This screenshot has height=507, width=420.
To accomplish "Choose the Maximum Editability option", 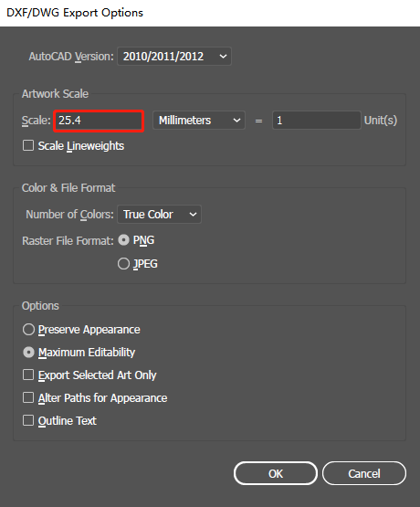I will [x=28, y=352].
